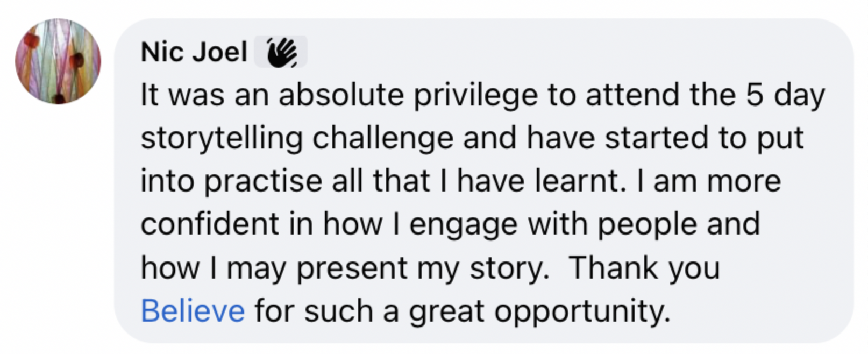
Task: Click the word "opportunity" in the comment
Action: (x=582, y=311)
